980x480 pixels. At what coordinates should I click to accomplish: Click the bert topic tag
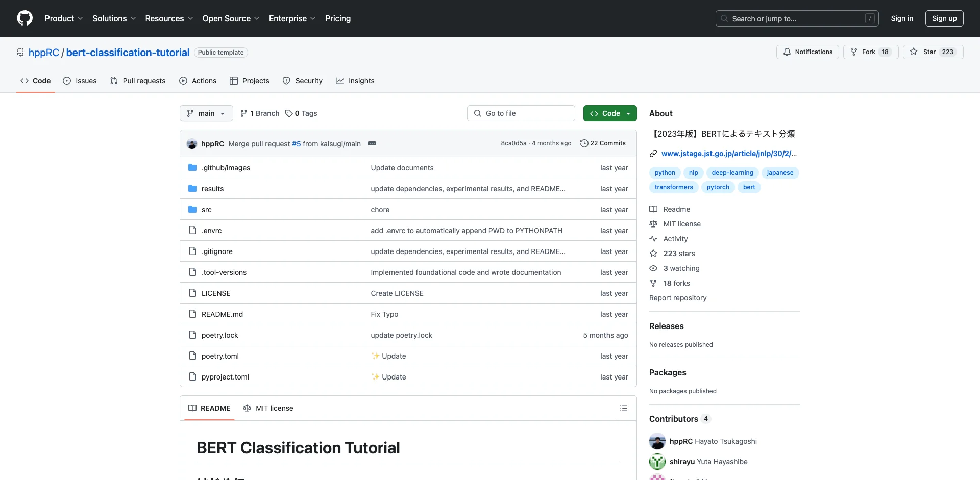pyautogui.click(x=749, y=187)
